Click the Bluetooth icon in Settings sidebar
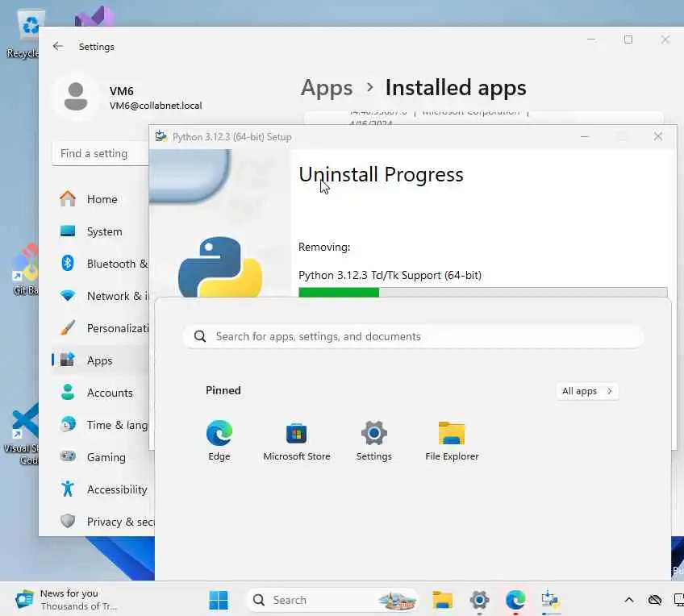This screenshot has height=616, width=684. point(68,264)
